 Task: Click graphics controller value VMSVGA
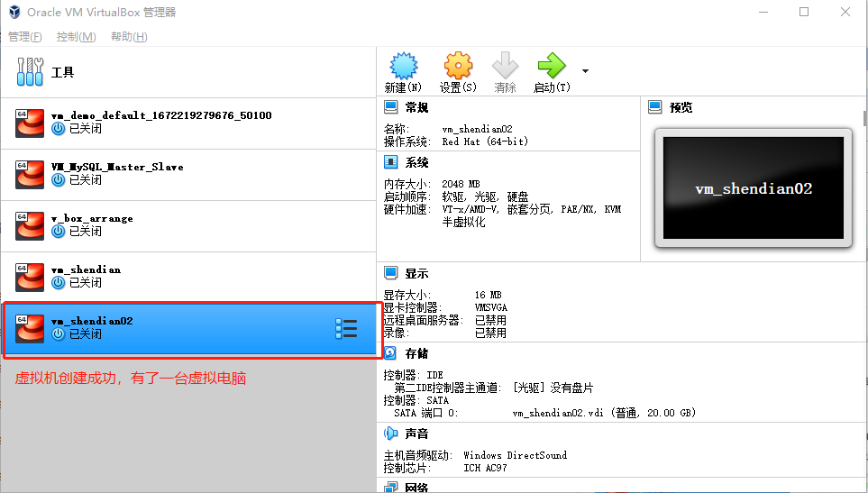491,307
